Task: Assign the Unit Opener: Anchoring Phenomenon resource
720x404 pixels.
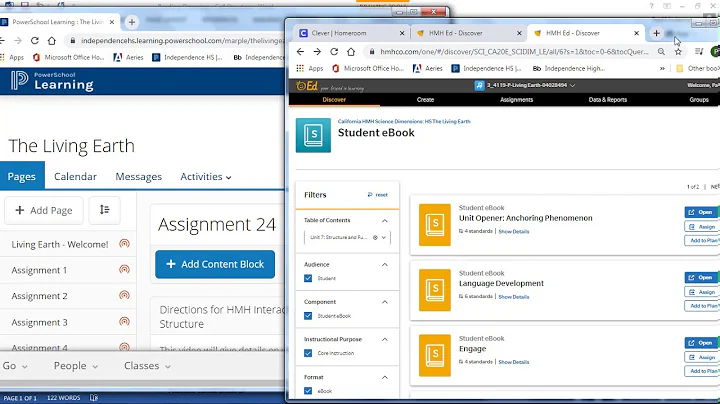Action: [701, 226]
